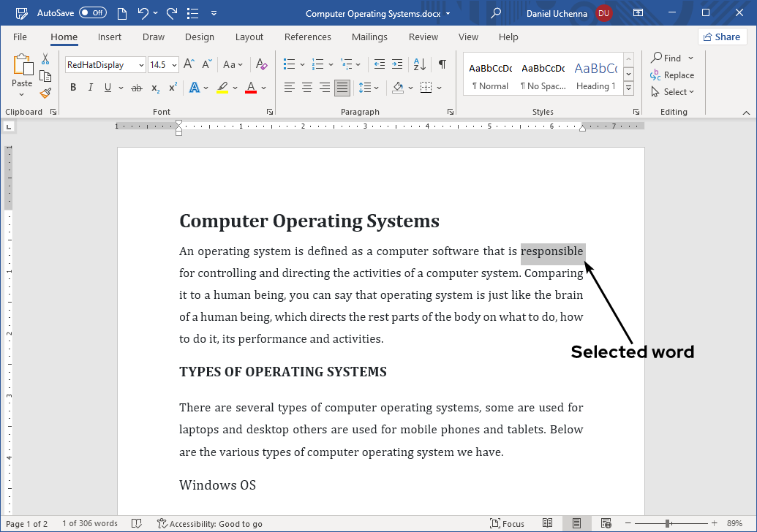
Task: Click the Format Painter brush icon
Action: tap(45, 93)
